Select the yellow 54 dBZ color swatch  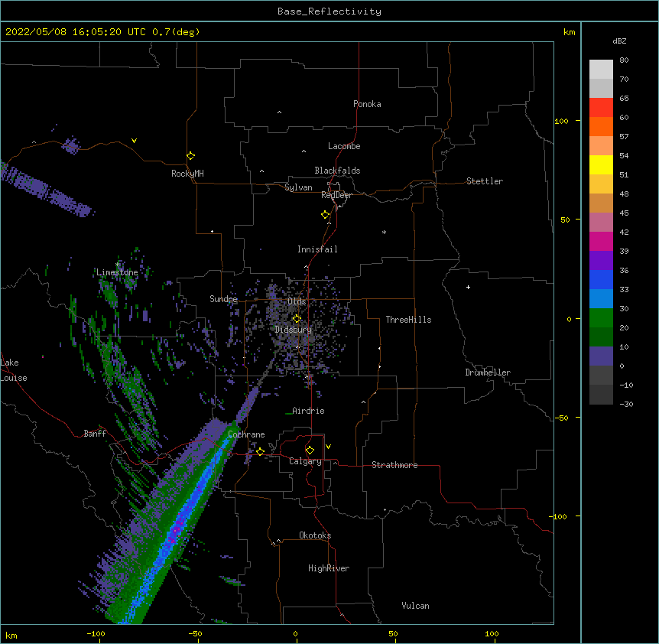601,164
